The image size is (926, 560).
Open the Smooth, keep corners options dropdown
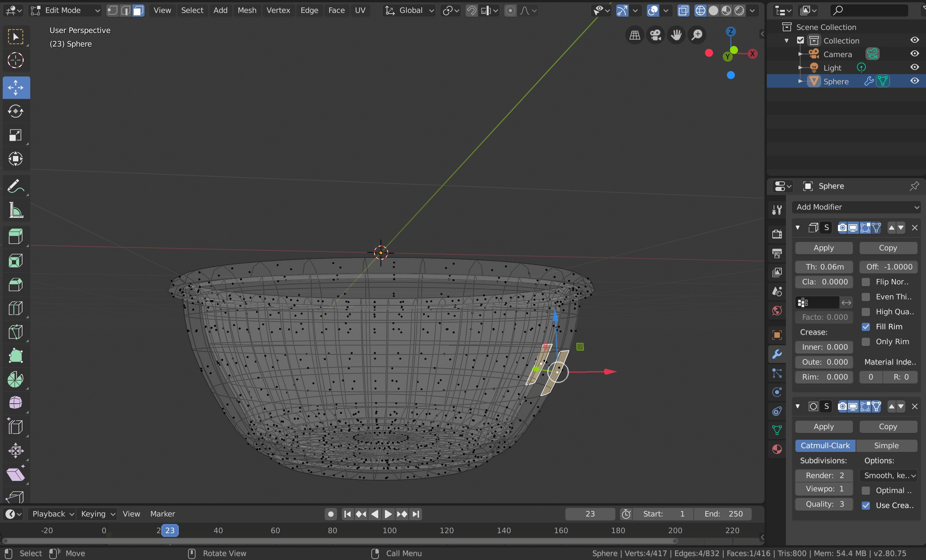pyautogui.click(x=888, y=475)
